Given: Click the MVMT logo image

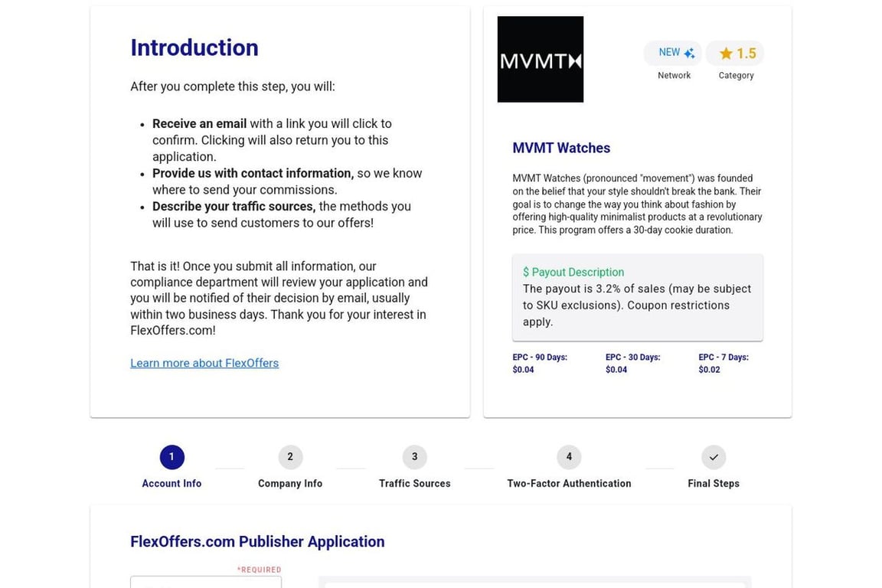Looking at the screenshot, I should click(x=540, y=59).
